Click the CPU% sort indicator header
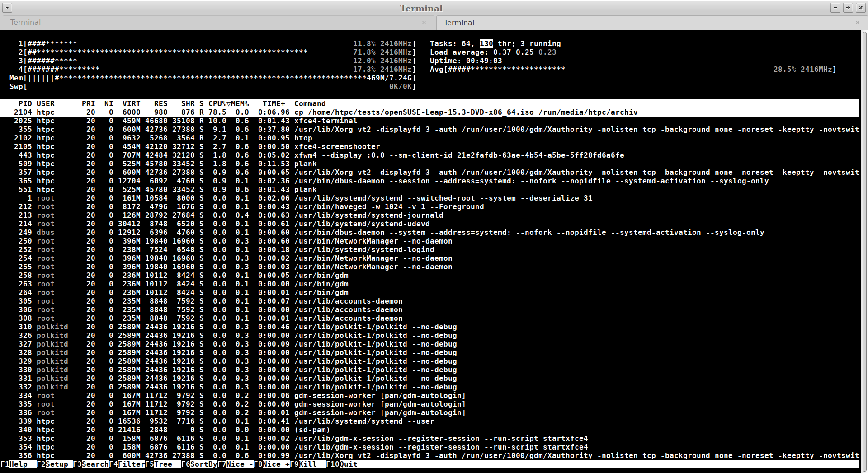Viewport: 868px width, 473px height. point(220,103)
